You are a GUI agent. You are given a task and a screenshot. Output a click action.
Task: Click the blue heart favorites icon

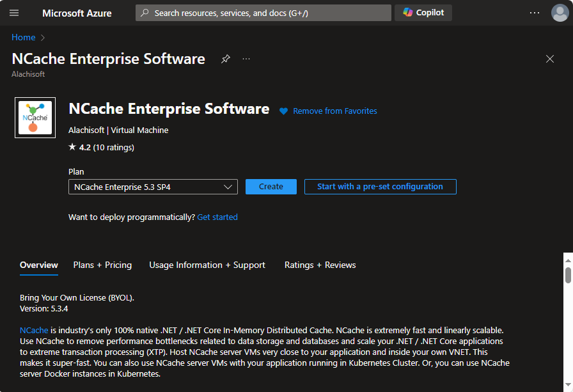click(283, 111)
